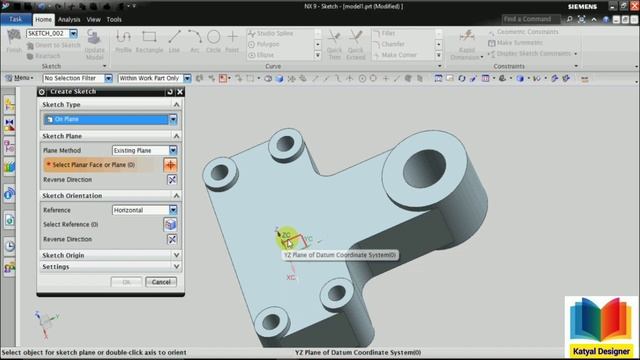Click the large bore hole on the model
This screenshot has height=360, width=640.
424,169
